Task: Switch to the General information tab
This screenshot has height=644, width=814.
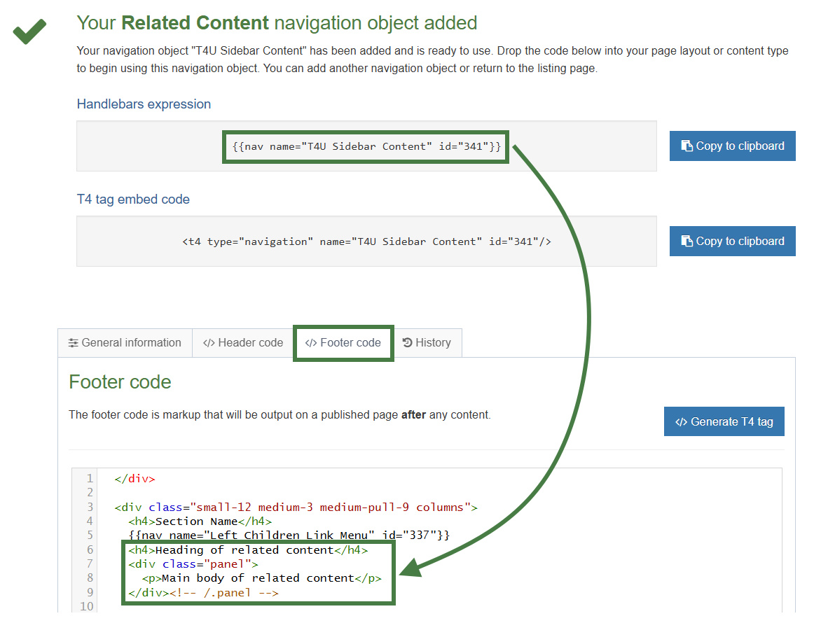Action: click(x=125, y=342)
